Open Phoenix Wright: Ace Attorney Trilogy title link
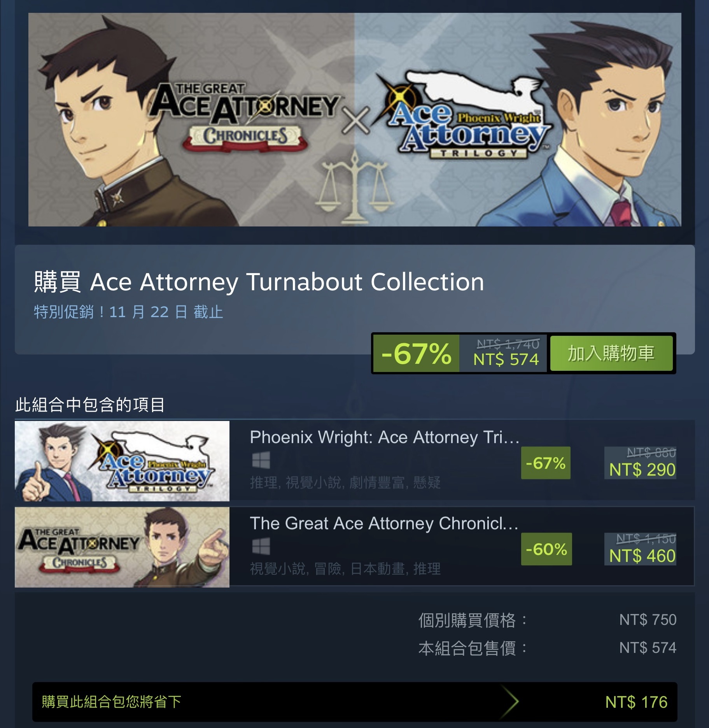 point(385,437)
